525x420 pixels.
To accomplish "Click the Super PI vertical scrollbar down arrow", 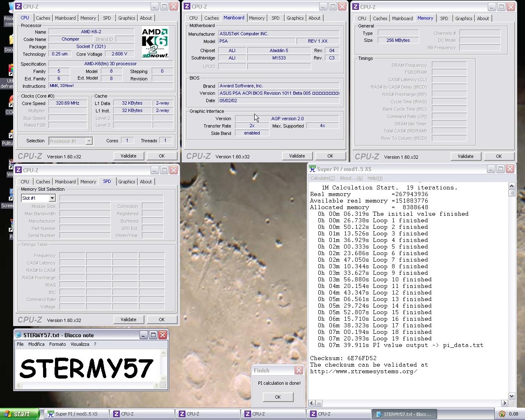I will coord(512,396).
